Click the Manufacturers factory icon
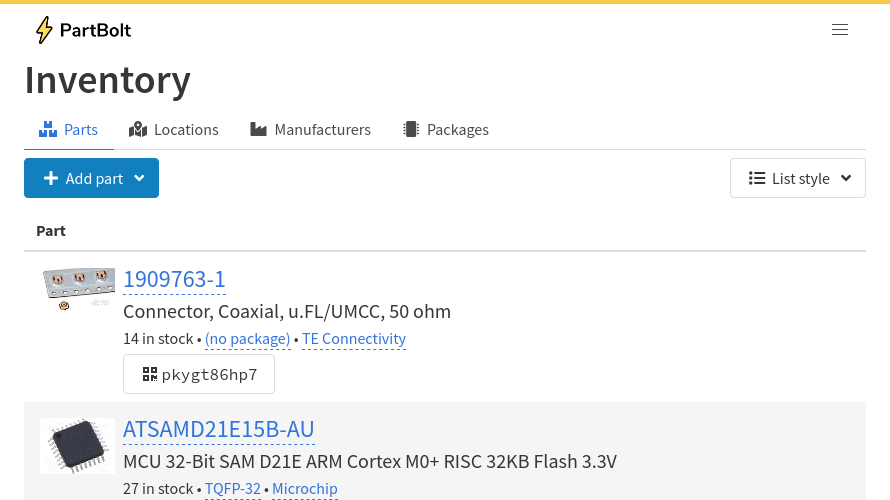The height and width of the screenshot is (500, 890). [x=258, y=129]
